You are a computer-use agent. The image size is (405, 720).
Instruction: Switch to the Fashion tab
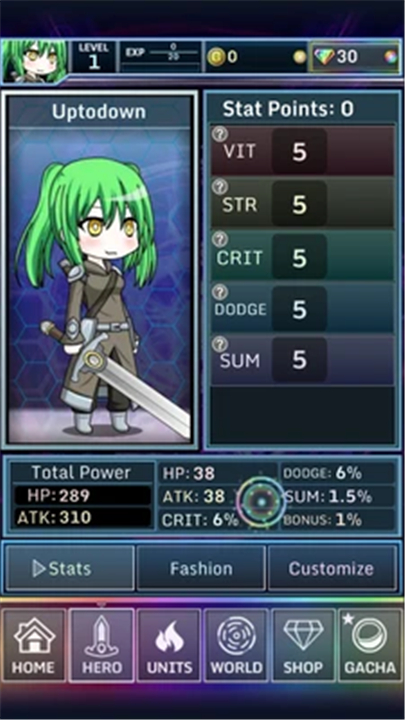(x=201, y=569)
